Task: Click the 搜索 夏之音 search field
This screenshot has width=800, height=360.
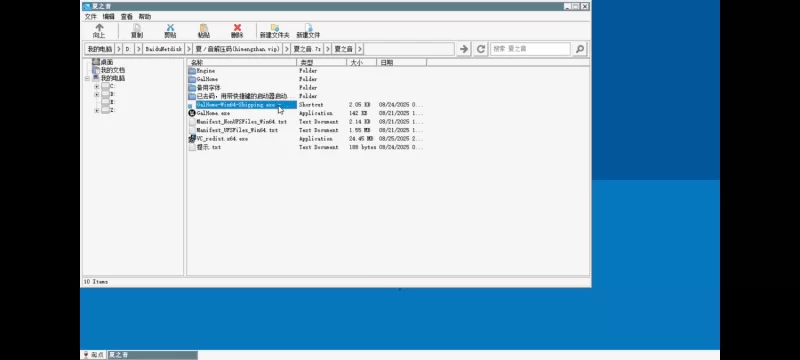Action: pos(531,49)
